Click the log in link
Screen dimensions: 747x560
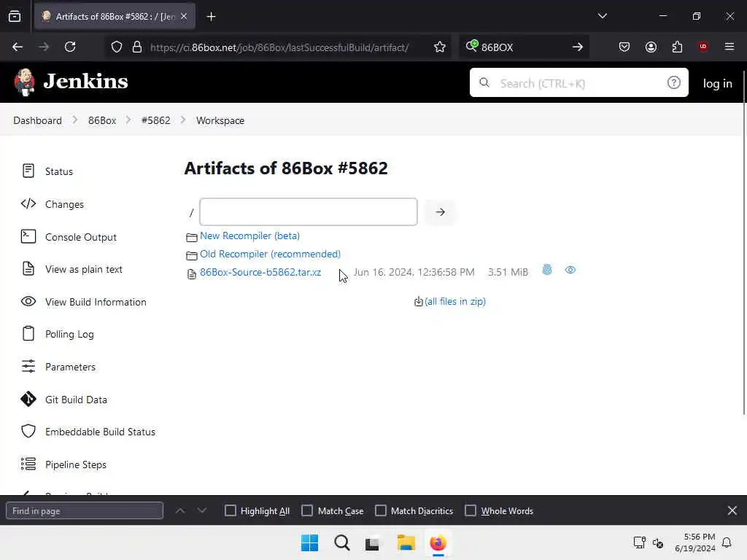717,83
